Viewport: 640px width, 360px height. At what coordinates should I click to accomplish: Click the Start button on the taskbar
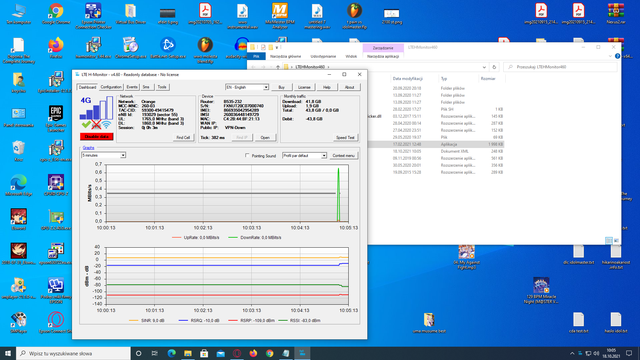pyautogui.click(x=8, y=353)
